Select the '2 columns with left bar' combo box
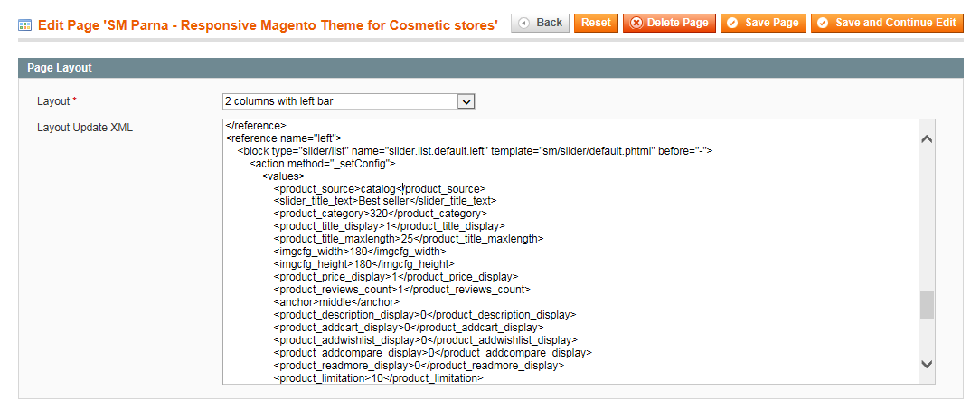This screenshot has height=410, width=980. (x=349, y=101)
